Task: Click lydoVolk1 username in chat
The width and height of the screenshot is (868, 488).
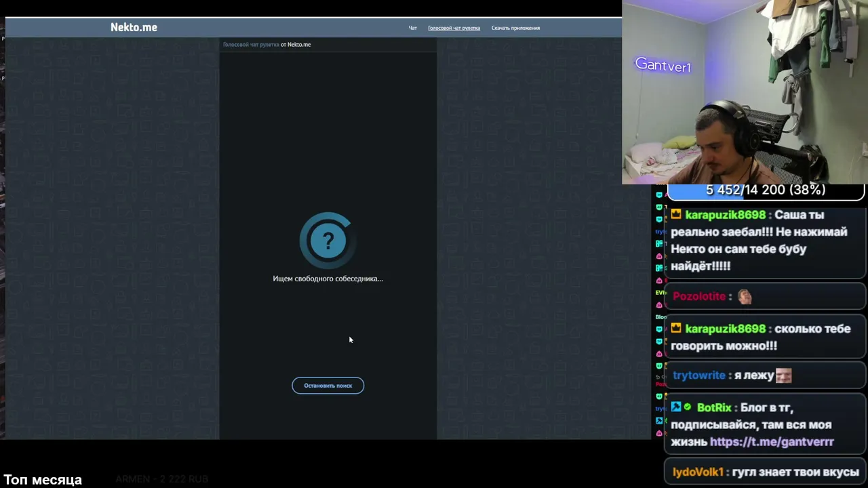Action: 698,472
